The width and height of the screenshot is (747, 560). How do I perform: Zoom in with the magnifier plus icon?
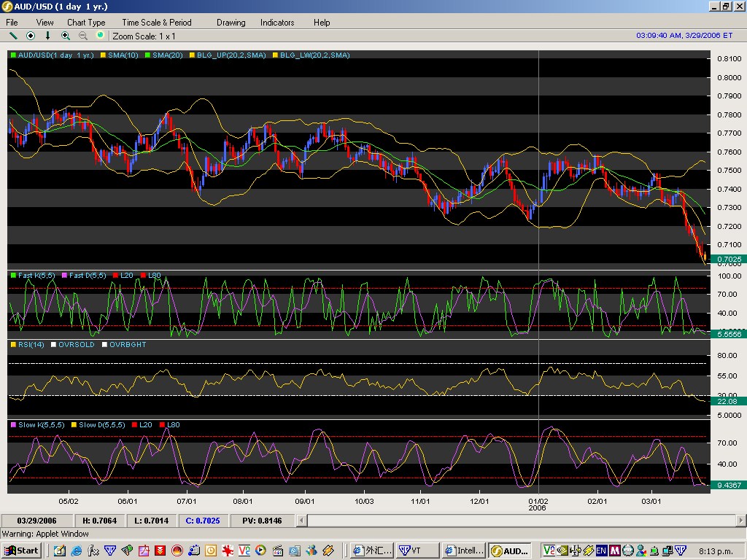(66, 35)
